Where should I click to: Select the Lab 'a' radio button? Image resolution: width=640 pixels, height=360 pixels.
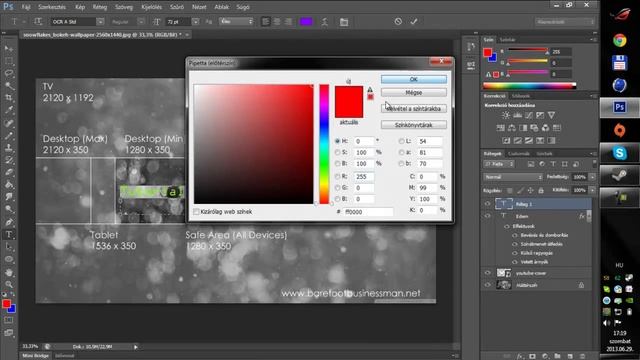coord(401,152)
